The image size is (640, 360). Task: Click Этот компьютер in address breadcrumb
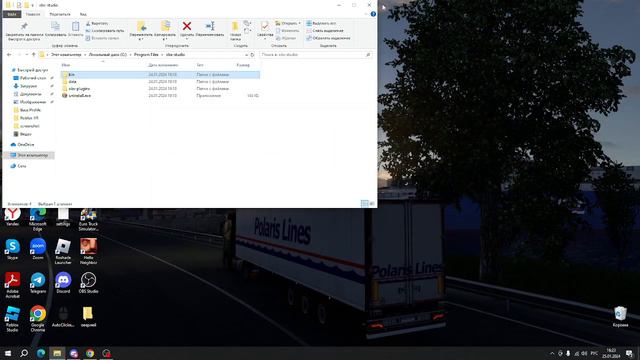[x=66, y=55]
